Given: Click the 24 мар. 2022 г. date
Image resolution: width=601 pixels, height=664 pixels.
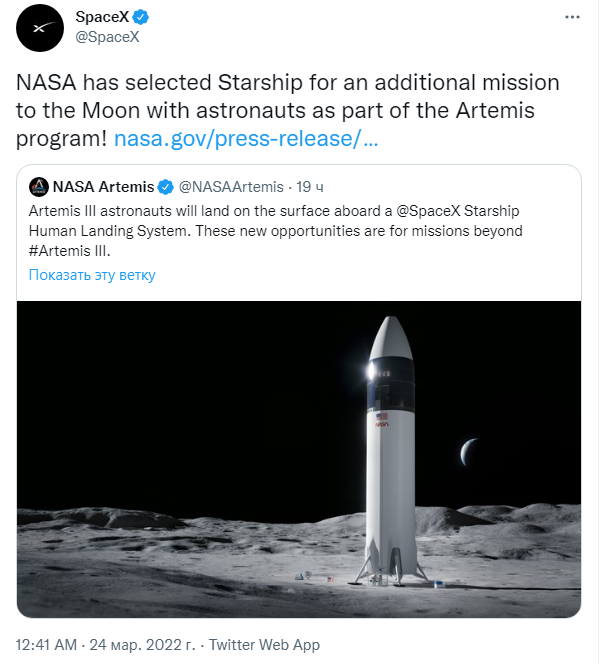Looking at the screenshot, I should coord(143,645).
